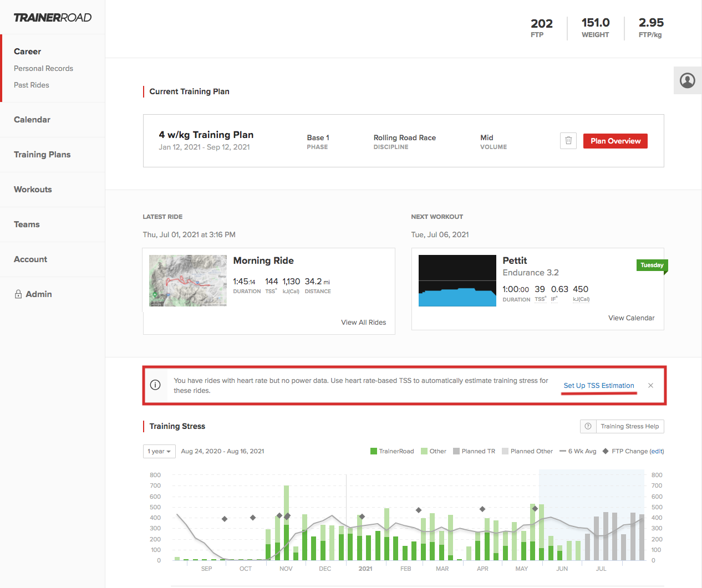
Task: Click the FTP Change diamond legend icon
Action: pyautogui.click(x=606, y=451)
